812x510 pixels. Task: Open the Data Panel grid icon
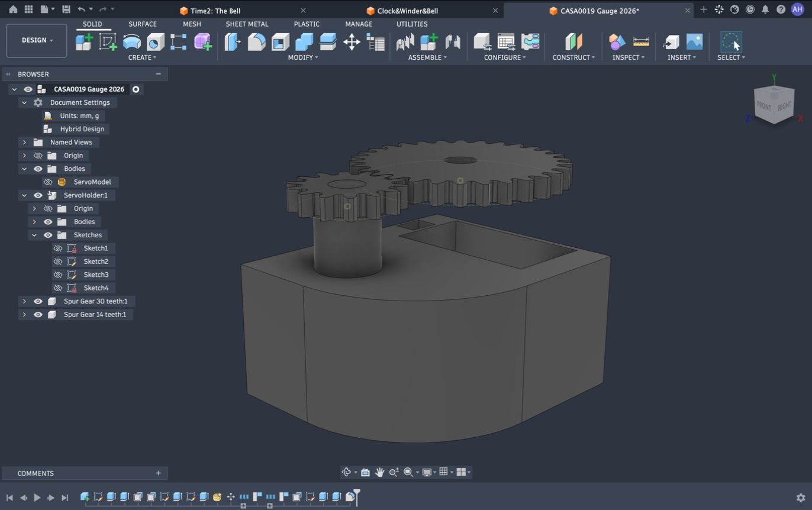point(28,9)
